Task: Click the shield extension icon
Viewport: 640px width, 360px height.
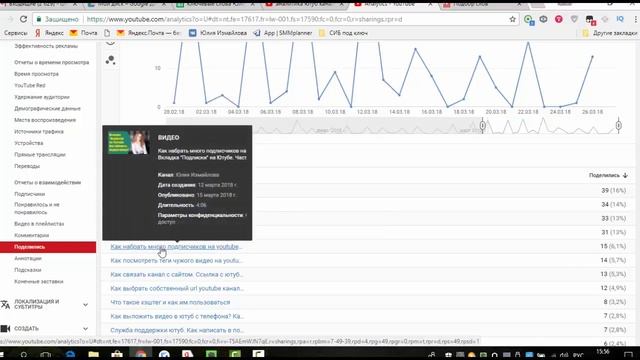Action: click(574, 19)
